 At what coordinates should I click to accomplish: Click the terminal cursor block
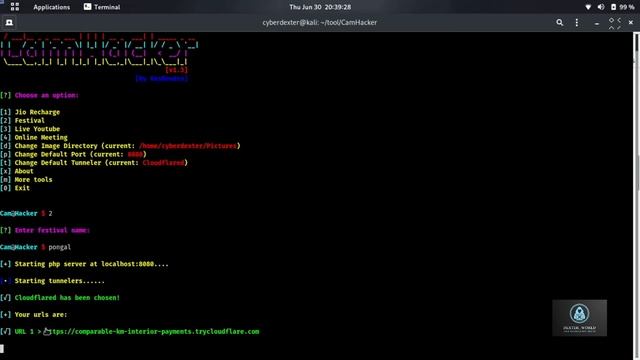(2, 349)
